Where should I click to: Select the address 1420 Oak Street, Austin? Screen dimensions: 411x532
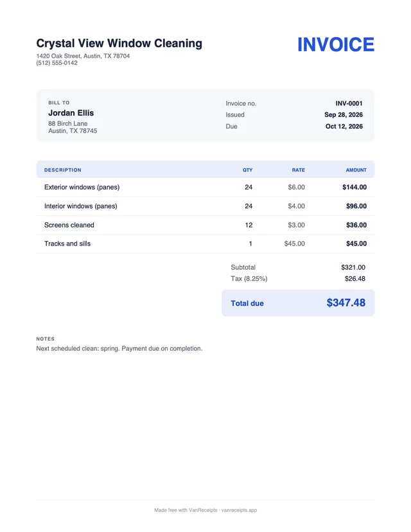(x=83, y=56)
